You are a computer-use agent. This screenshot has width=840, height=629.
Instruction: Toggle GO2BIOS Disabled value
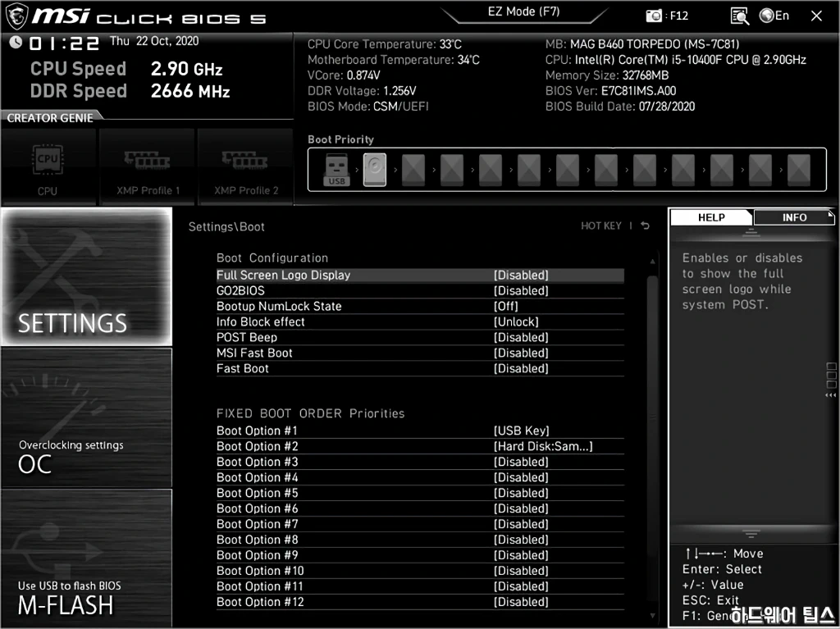coord(521,291)
